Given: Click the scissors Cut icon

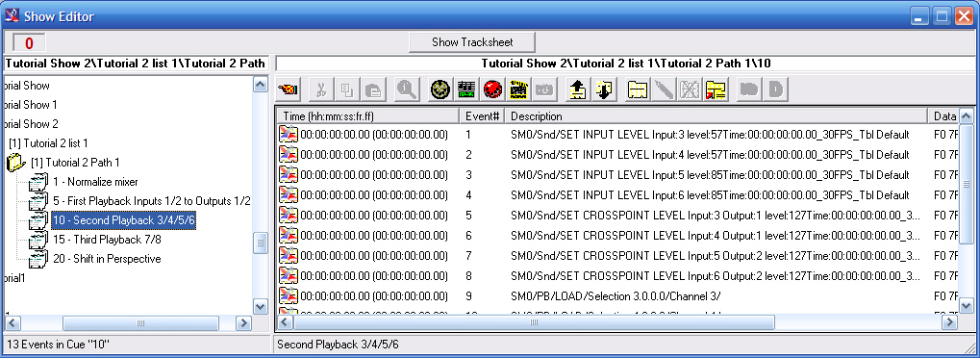Looking at the screenshot, I should coord(321,89).
